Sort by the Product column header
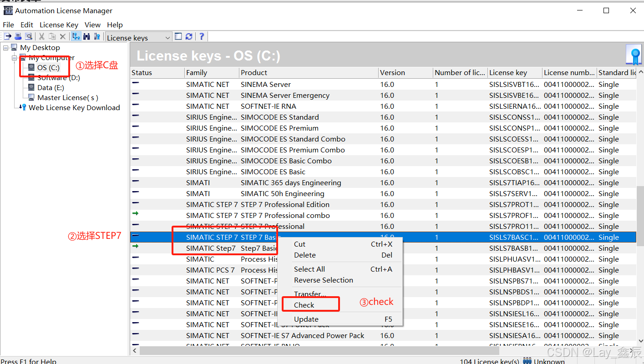644x364 pixels. click(309, 72)
